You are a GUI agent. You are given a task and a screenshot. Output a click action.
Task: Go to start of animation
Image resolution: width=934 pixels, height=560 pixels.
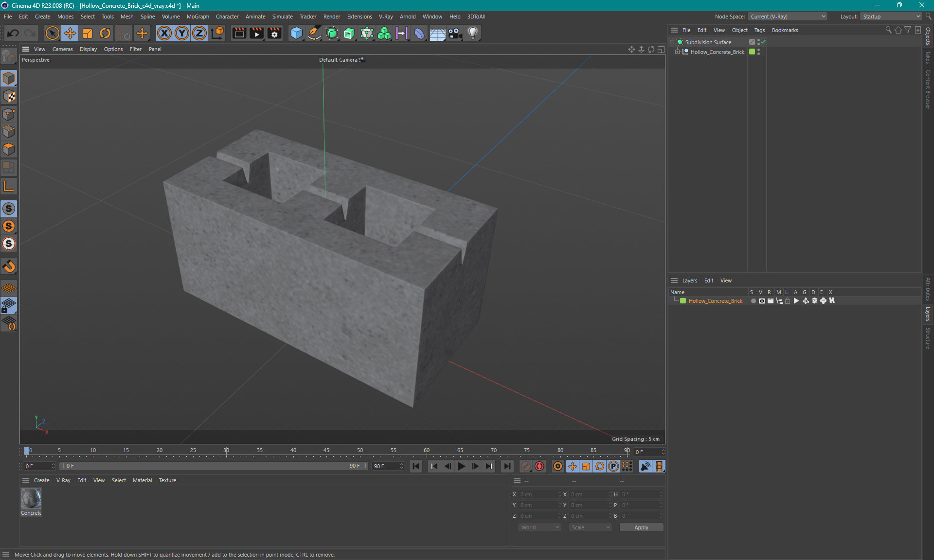[x=416, y=466]
